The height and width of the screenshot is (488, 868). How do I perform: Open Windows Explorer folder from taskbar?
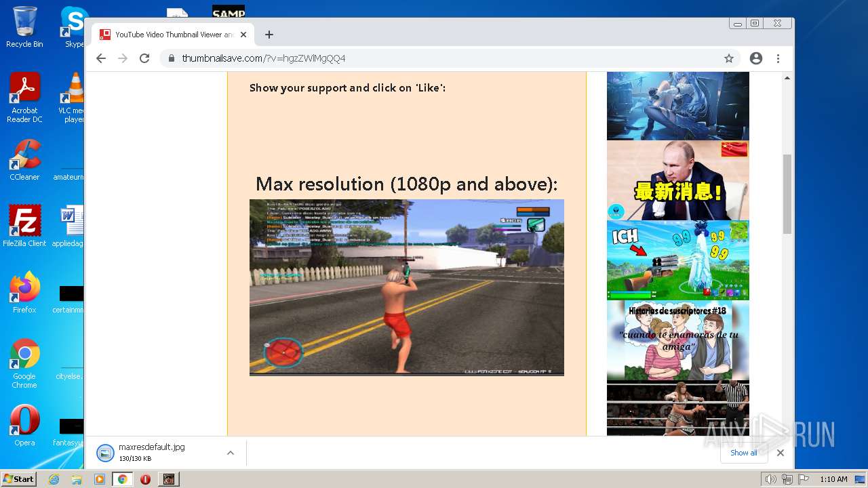[x=77, y=479]
